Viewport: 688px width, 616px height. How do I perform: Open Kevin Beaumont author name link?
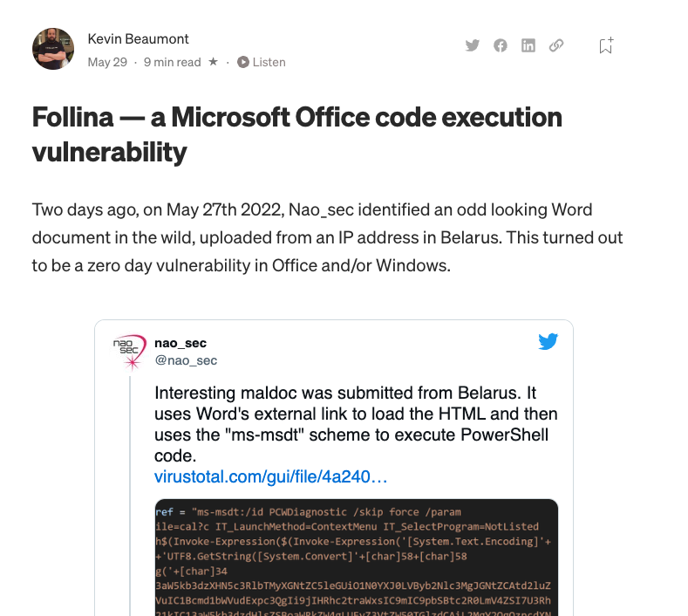pos(139,38)
